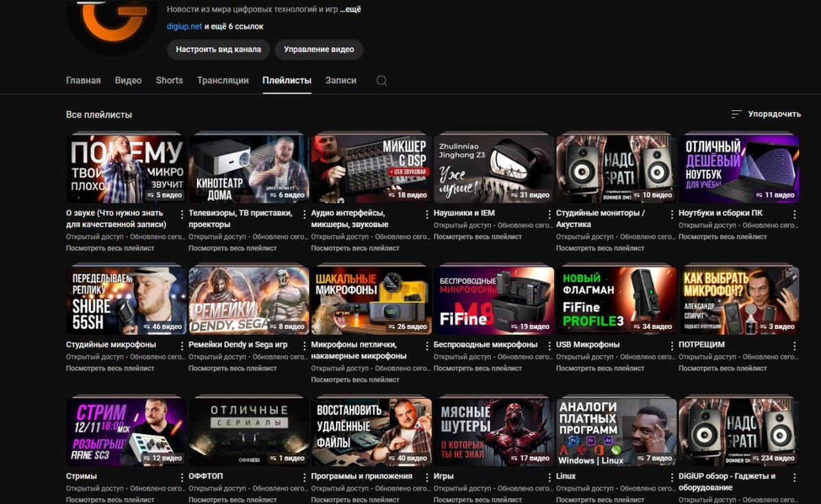Viewport: 821px width, 504px height.
Task: Open three-dot menu for USB Микрофоны playlist
Action: coord(672,345)
